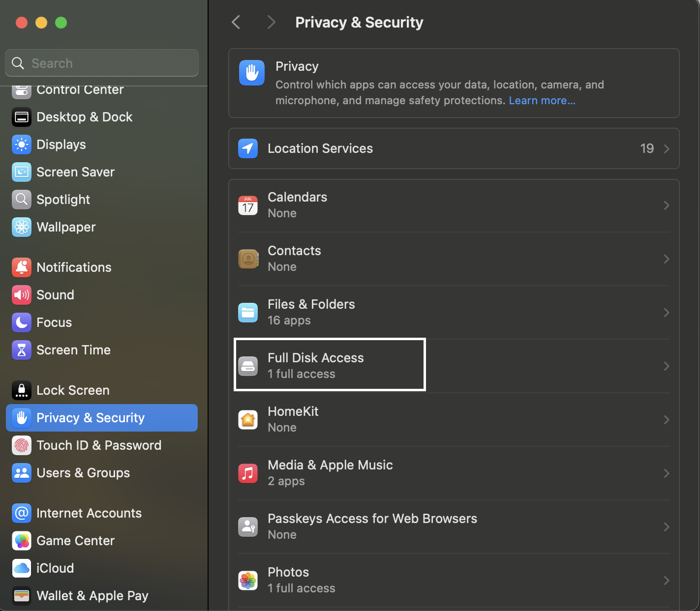This screenshot has width=700, height=611.
Task: Go to Internet Accounts settings
Action: point(102,513)
